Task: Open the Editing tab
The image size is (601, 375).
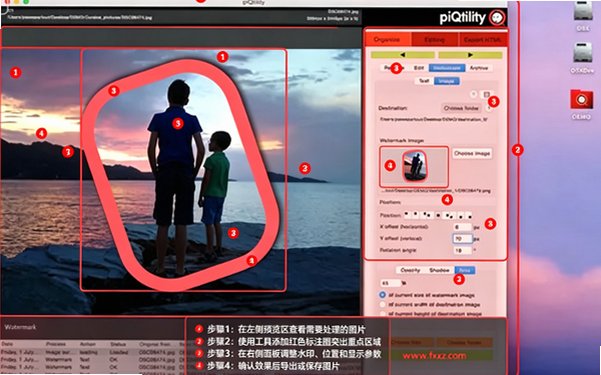Action: click(435, 39)
